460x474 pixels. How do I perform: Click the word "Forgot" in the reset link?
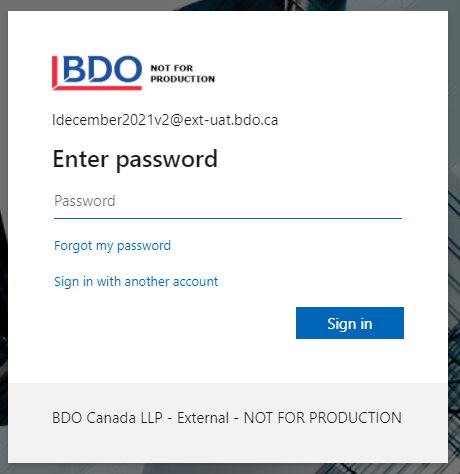pyautogui.click(x=73, y=246)
